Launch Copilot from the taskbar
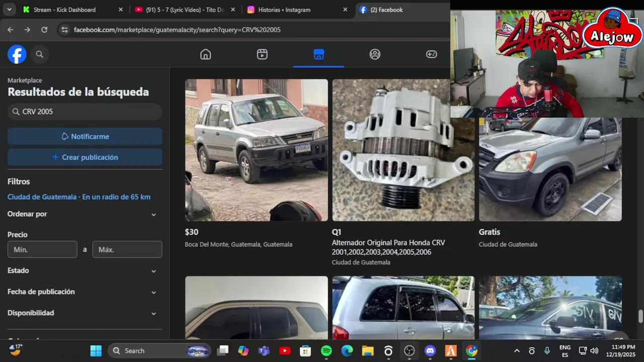 244,351
